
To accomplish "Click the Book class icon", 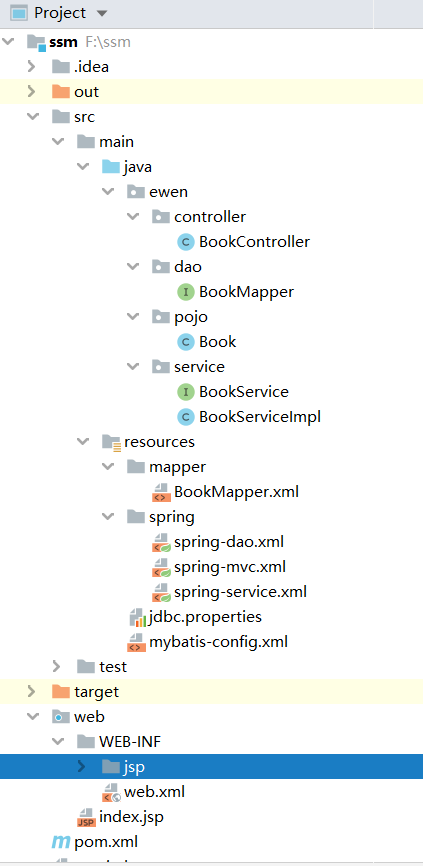I will click(186, 342).
